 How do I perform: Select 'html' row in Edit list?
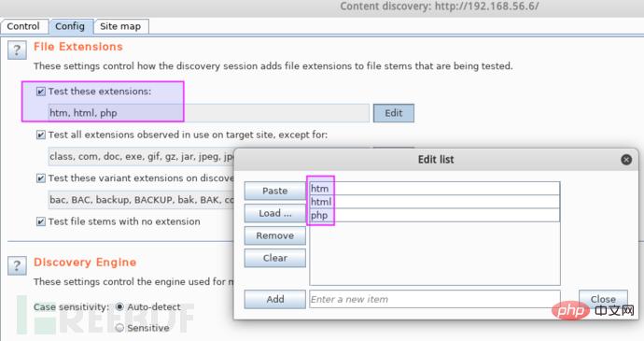[435, 202]
